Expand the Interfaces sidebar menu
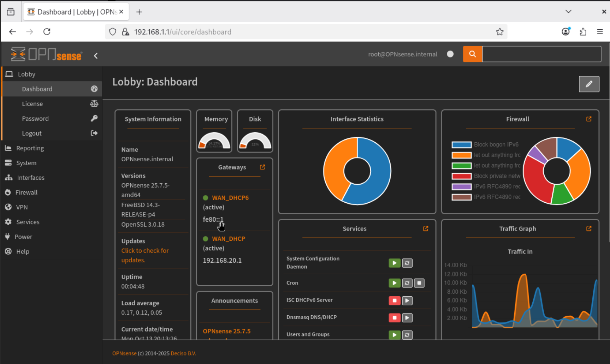This screenshot has width=610, height=364. click(30, 178)
